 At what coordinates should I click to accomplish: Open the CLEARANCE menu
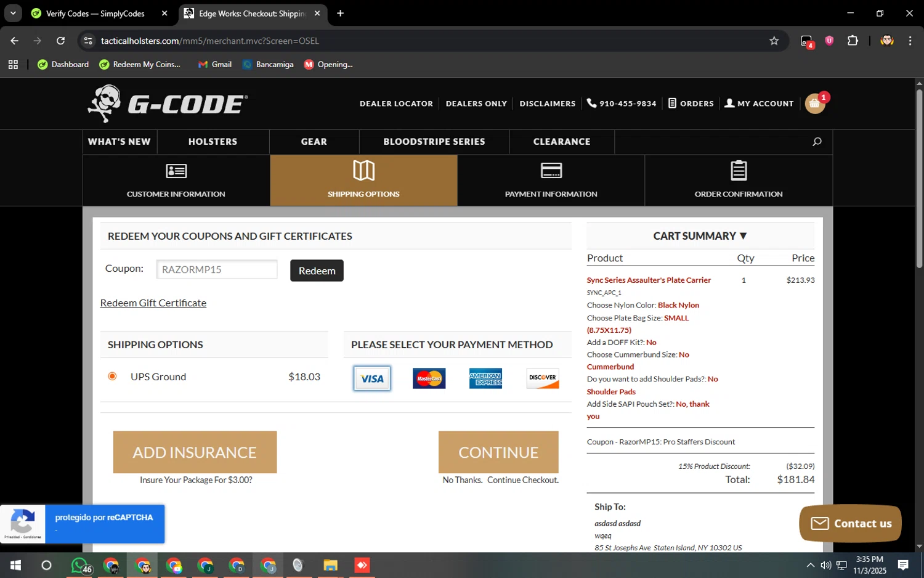[562, 142]
